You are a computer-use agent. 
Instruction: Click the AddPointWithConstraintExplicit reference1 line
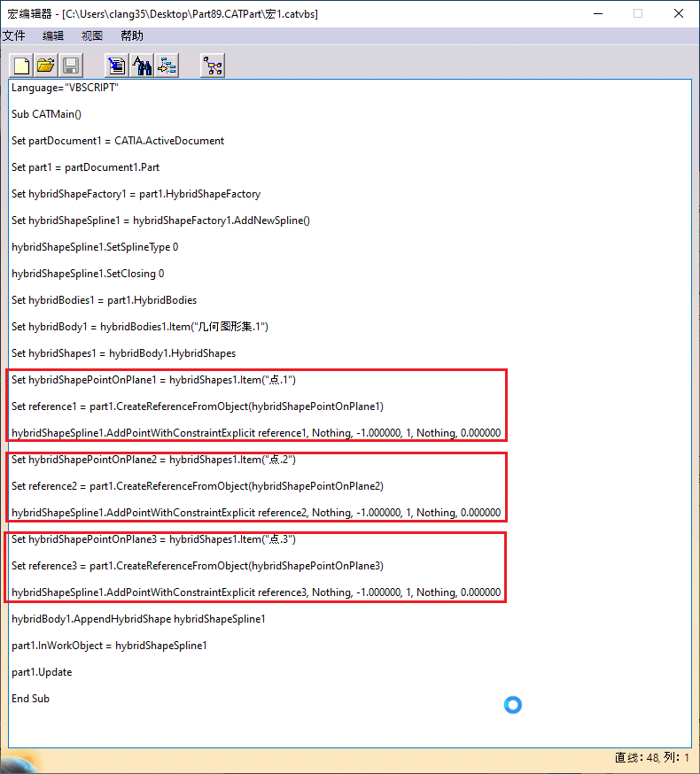pyautogui.click(x=256, y=433)
